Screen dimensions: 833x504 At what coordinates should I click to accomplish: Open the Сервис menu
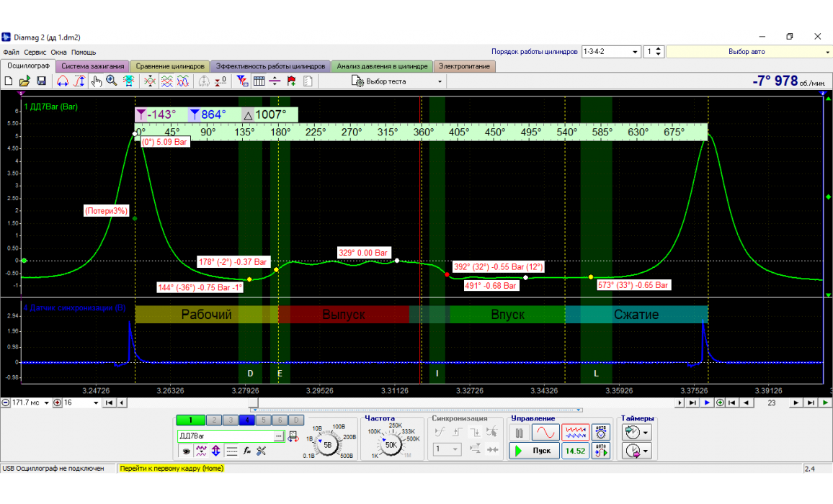click(35, 53)
